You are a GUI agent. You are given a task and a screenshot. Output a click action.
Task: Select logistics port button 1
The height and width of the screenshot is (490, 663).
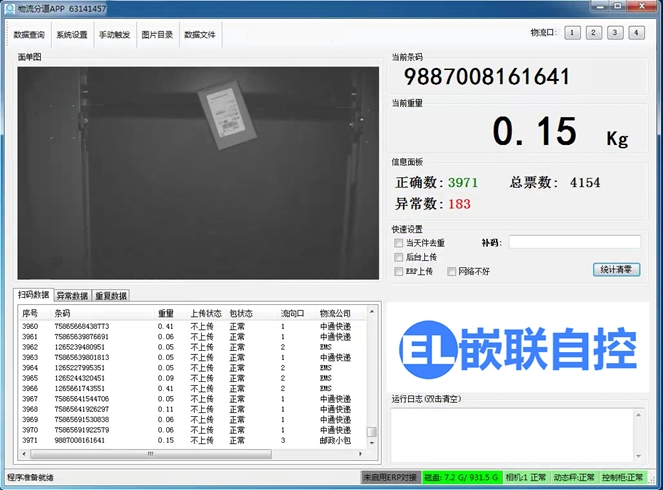click(572, 33)
